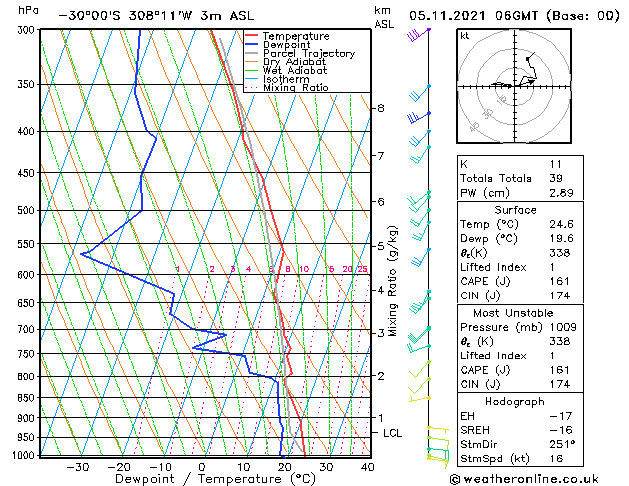Click the red Temperature legend line
The height and width of the screenshot is (486, 629).
pos(252,36)
